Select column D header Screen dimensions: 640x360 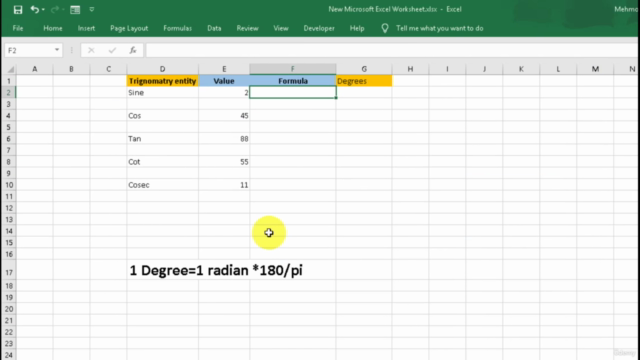point(162,69)
